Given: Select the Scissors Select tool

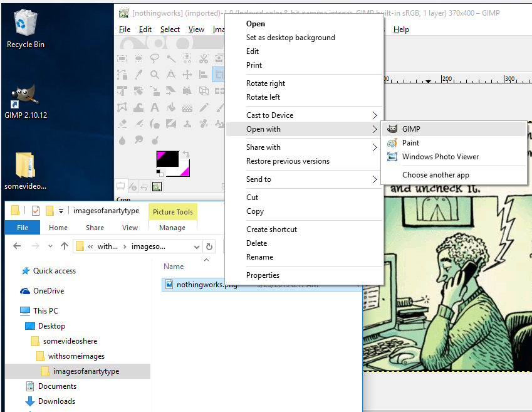Looking at the screenshot, I should pos(204,59).
